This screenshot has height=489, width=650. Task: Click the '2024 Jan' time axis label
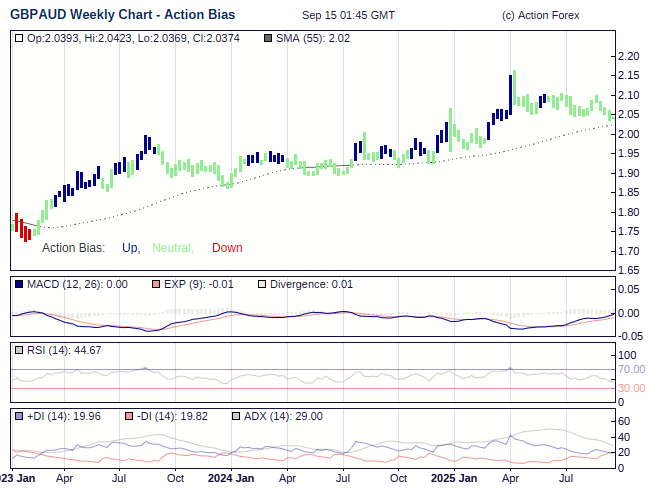[x=231, y=478]
